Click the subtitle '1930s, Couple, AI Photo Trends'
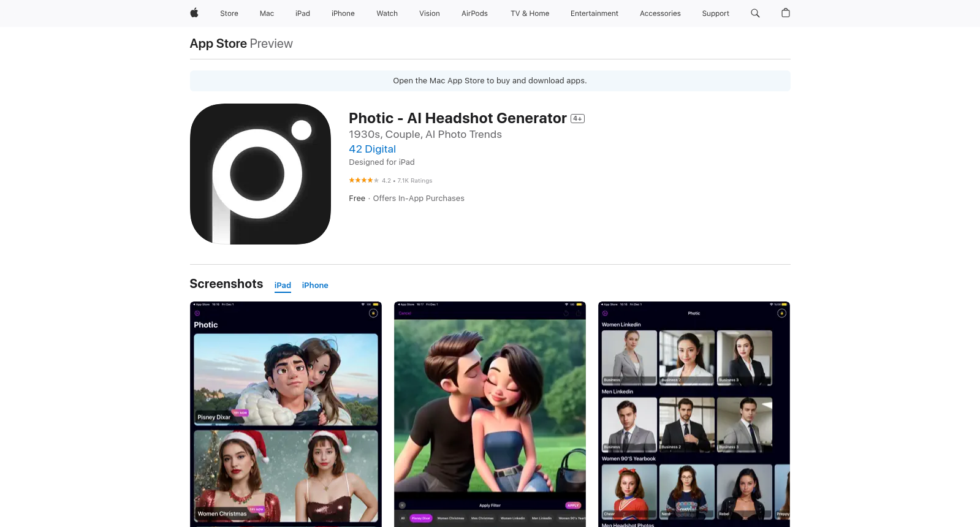The height and width of the screenshot is (527, 980). pyautogui.click(x=425, y=135)
